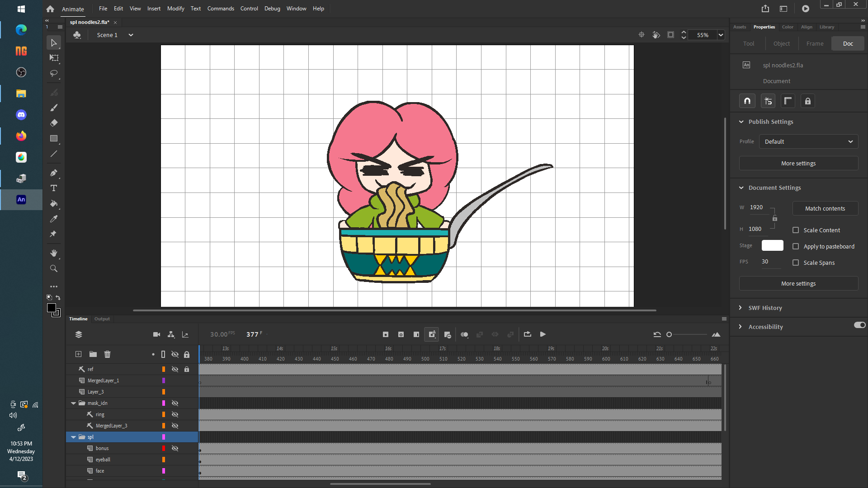
Task: Switch to the Output tab
Action: pos(102,319)
